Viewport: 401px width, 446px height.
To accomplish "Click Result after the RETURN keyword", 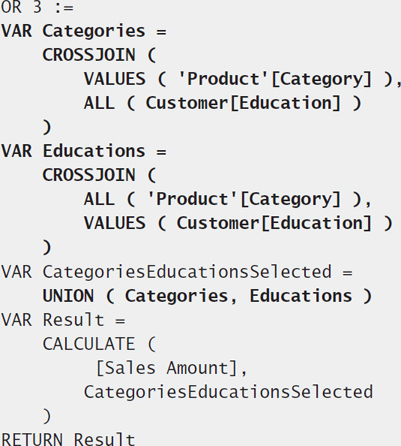I will (x=104, y=438).
